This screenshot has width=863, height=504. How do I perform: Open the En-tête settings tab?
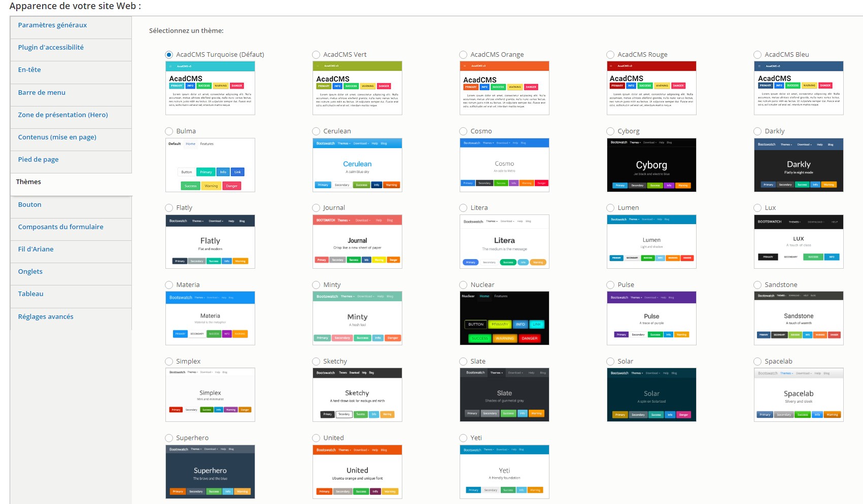point(71,73)
